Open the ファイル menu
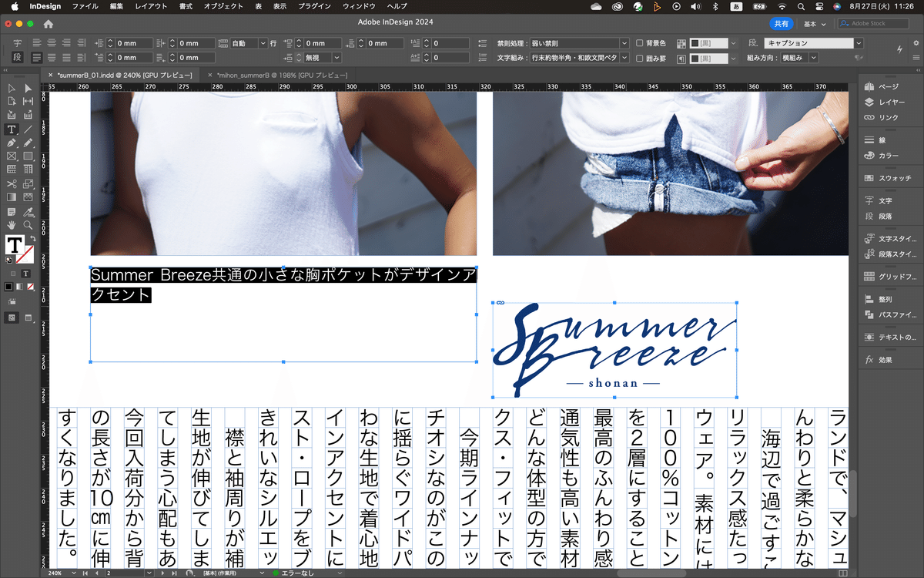Viewport: 924px width, 578px height. click(x=85, y=6)
